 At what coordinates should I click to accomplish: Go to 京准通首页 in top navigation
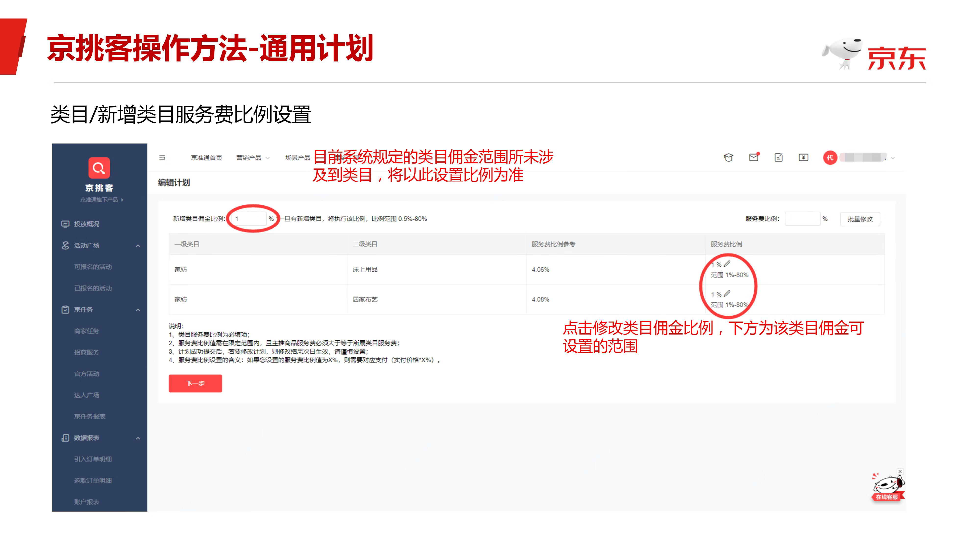[x=207, y=157]
